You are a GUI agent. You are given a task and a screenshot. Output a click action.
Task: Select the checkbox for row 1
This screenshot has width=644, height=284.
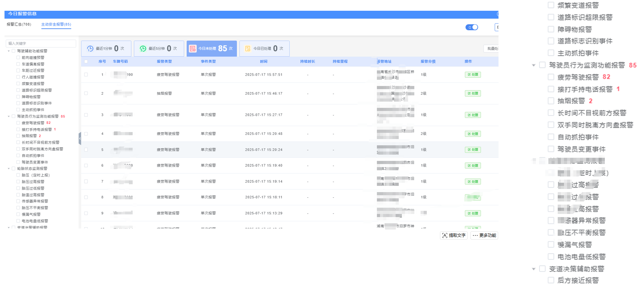(x=86, y=75)
